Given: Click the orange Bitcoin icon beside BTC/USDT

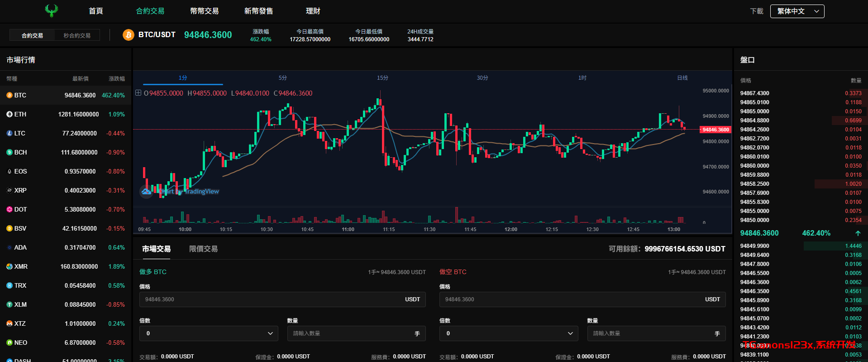Looking at the screenshot, I should pos(129,35).
